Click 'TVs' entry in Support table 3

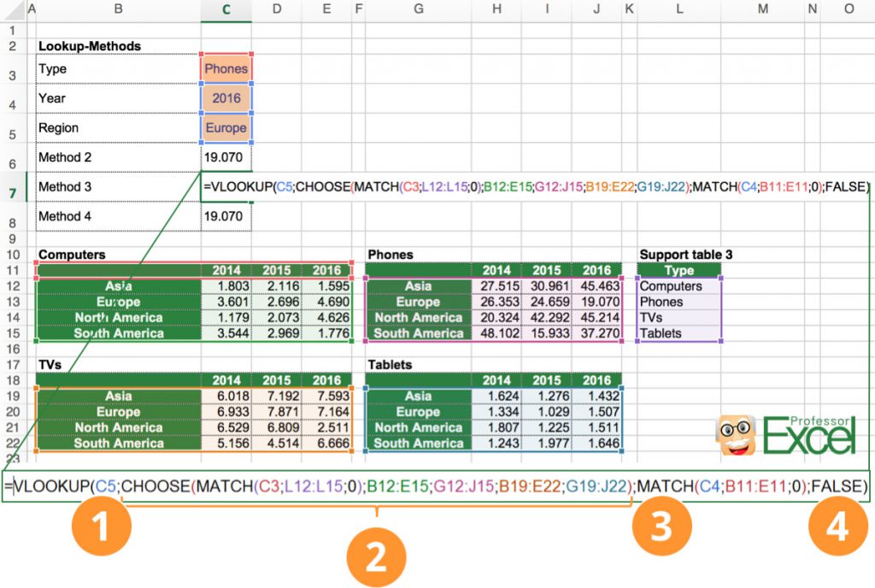(679, 317)
